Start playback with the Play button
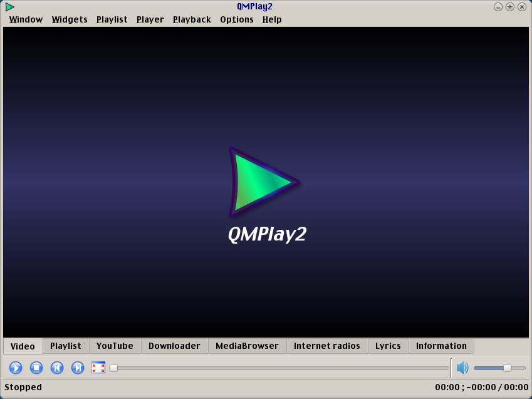The width and height of the screenshot is (532, 399). click(x=16, y=368)
